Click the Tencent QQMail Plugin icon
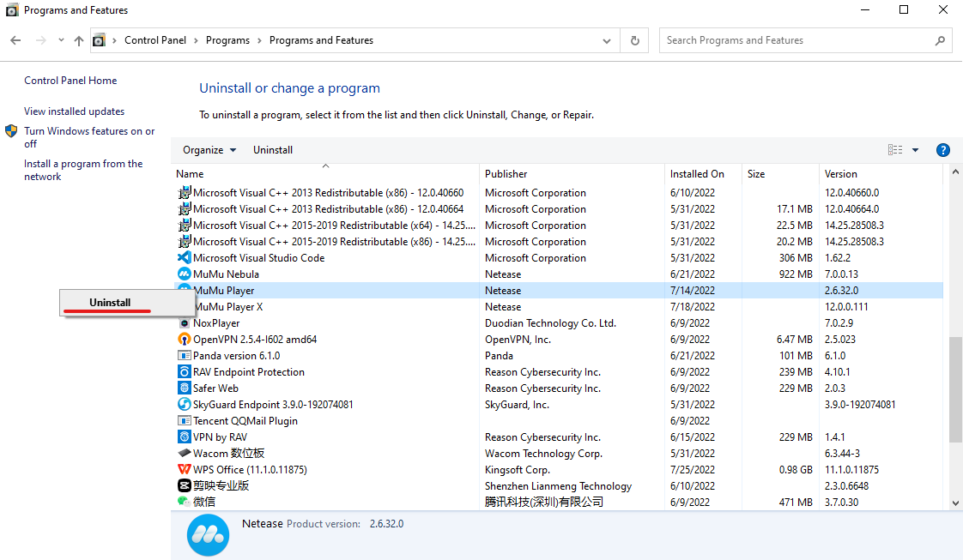The image size is (963, 560). (x=184, y=421)
